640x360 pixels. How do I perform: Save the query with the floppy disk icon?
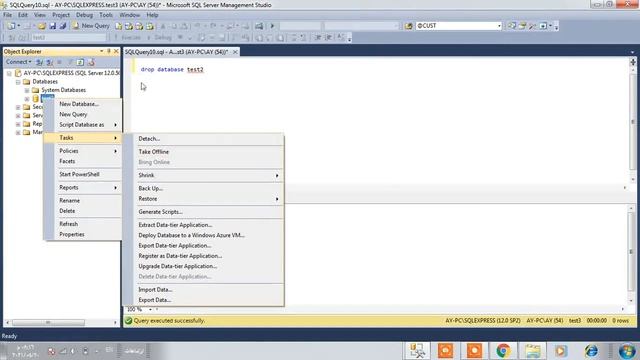point(53,26)
